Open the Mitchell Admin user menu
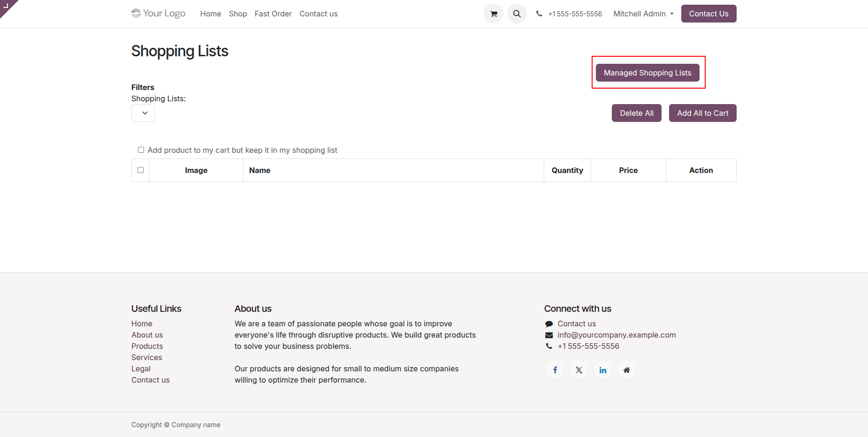 click(x=643, y=14)
